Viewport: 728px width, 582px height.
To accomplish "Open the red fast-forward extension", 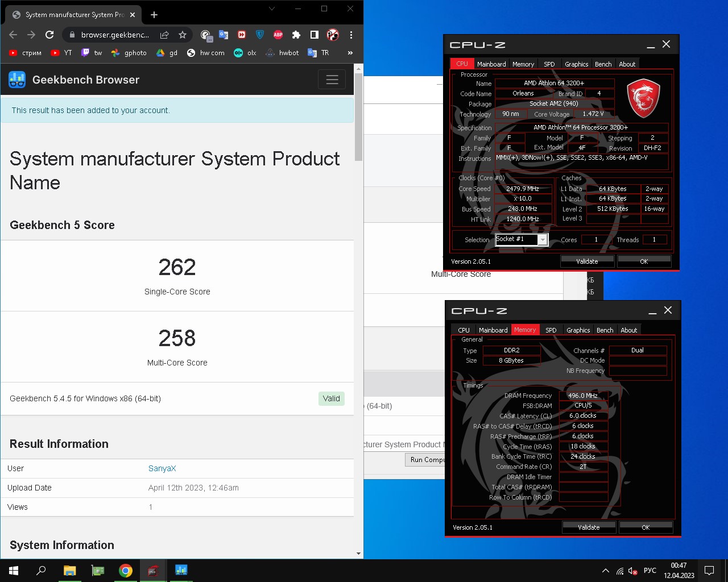I will point(242,35).
